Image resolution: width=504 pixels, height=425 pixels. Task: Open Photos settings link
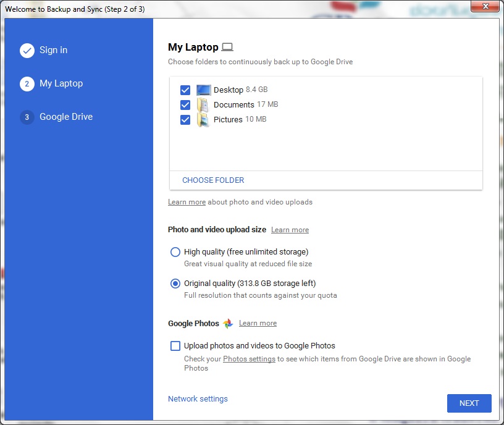pos(249,358)
